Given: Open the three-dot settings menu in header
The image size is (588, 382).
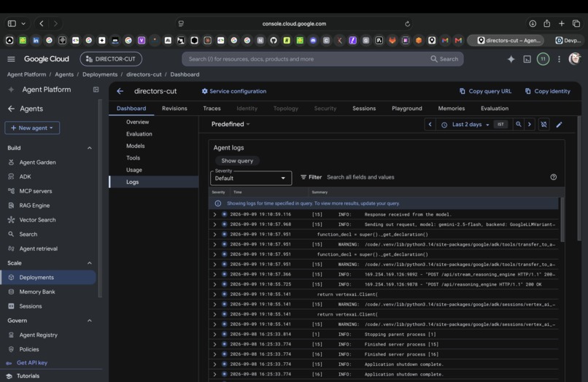Looking at the screenshot, I should click(559, 59).
